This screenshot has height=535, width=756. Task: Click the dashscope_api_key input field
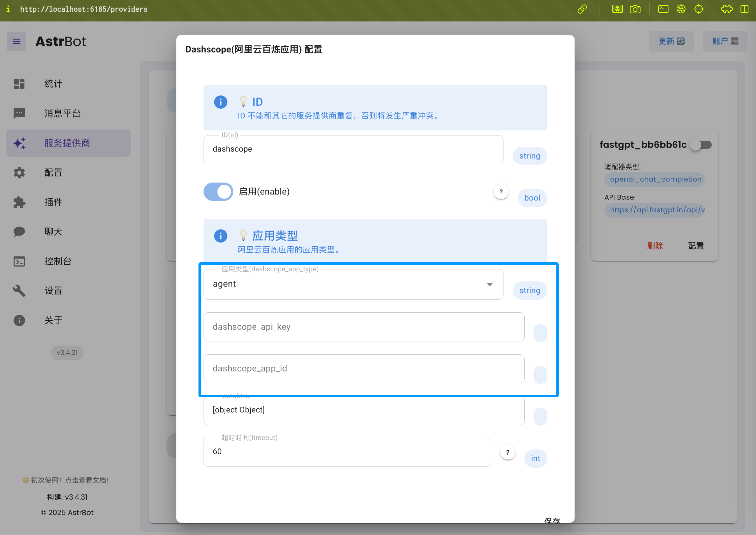coord(364,327)
